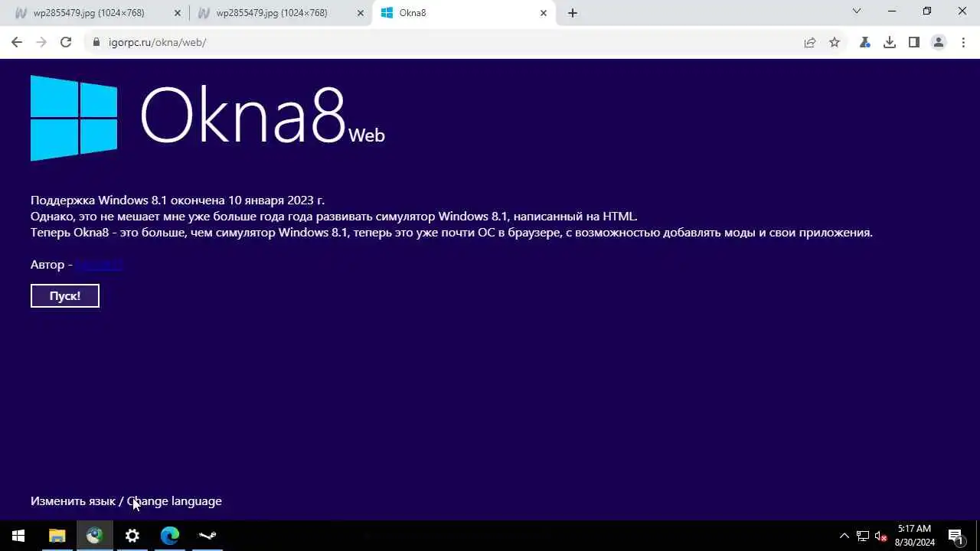The width and height of the screenshot is (980, 551).
Task: Open network status tray icon
Action: pyautogui.click(x=863, y=536)
